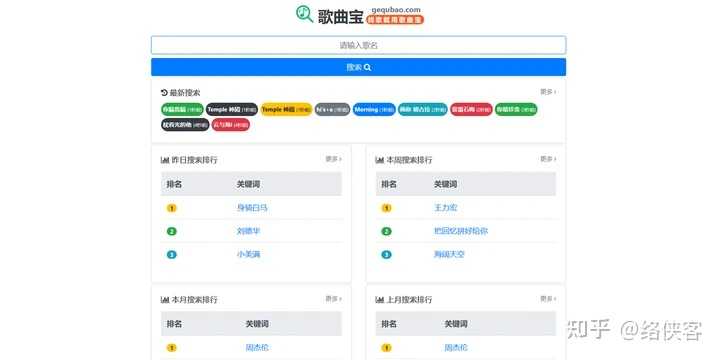Open the 刘德华 keyword link
720x360 pixels.
point(248,231)
